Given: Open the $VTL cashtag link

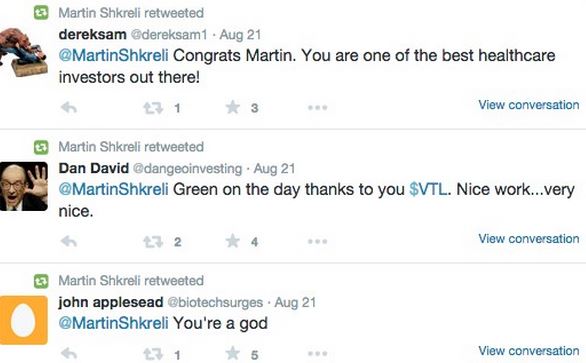Looking at the screenshot, I should coord(428,189).
